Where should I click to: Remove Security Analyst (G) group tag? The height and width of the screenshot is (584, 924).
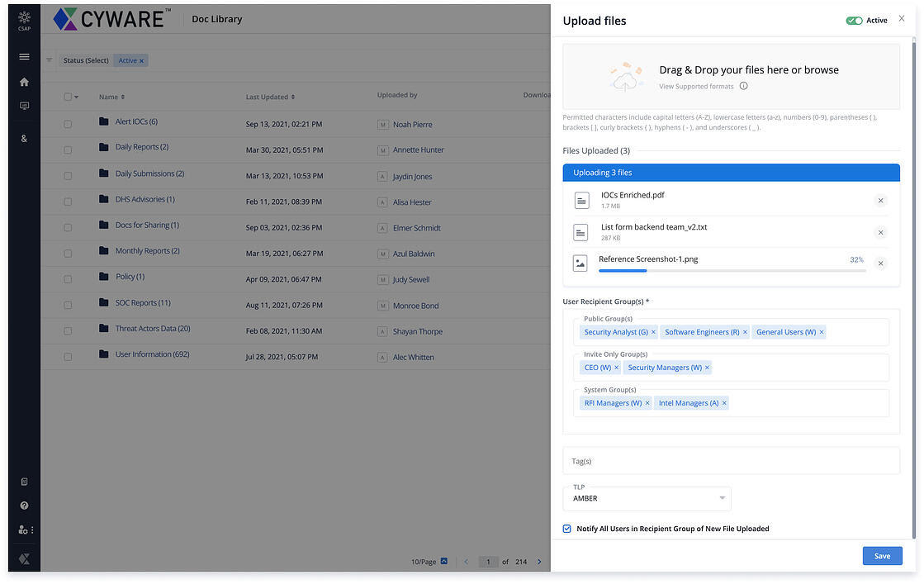653,332
